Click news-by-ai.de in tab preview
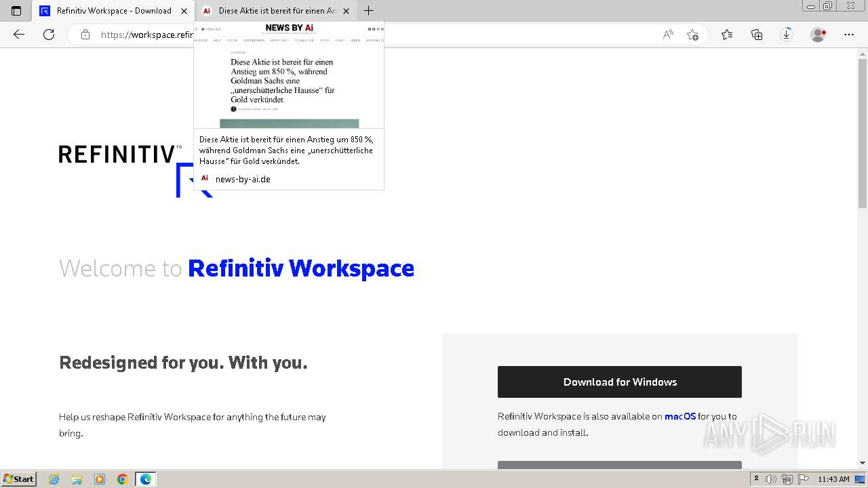Viewport: 868px width, 488px height. [x=243, y=179]
